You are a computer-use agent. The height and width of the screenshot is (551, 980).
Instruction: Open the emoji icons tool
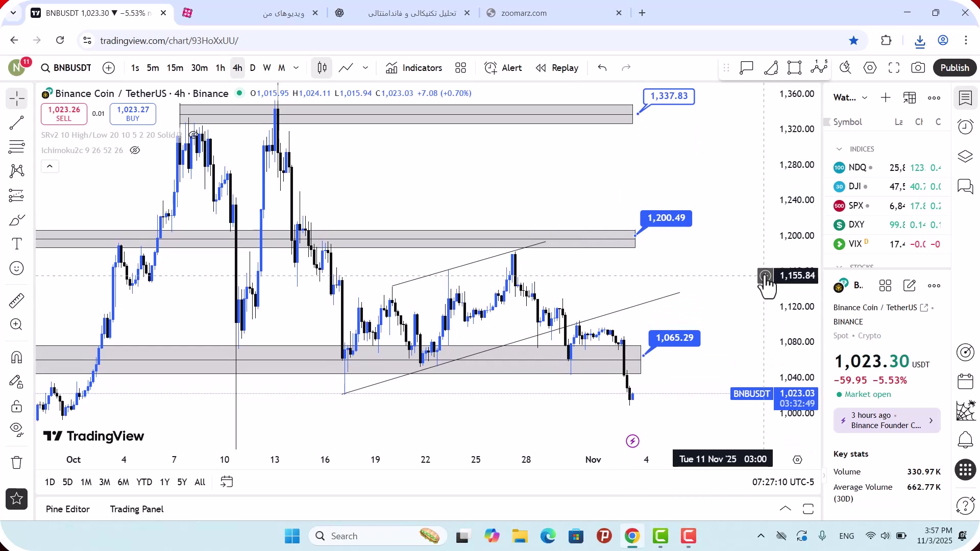coord(16,268)
